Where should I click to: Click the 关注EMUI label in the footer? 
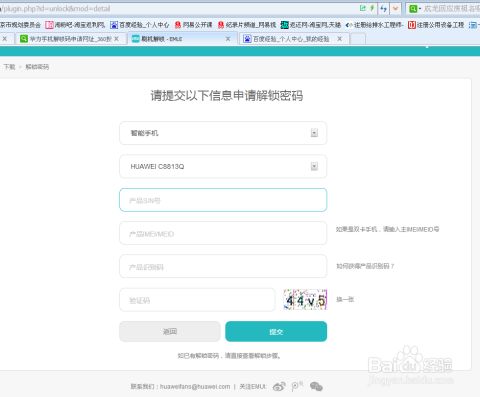tap(253, 387)
